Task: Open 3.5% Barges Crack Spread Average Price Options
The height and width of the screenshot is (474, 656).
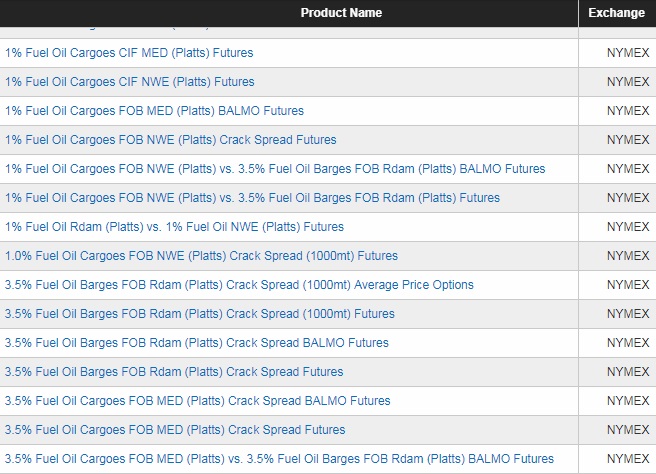Action: [239, 284]
